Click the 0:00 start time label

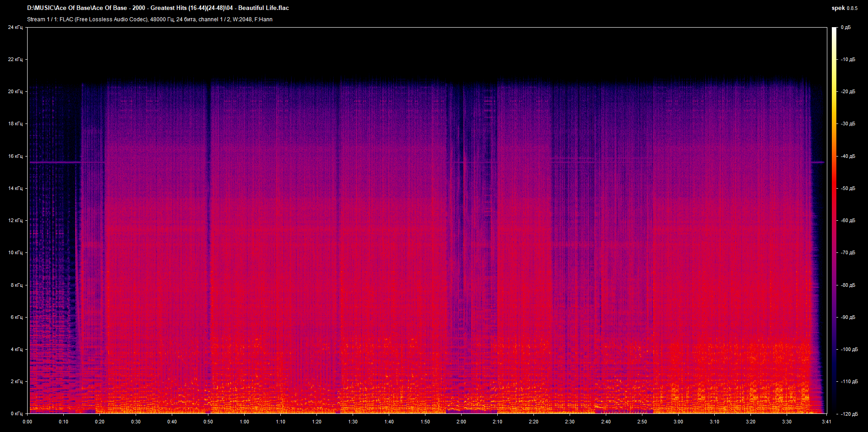pos(28,422)
